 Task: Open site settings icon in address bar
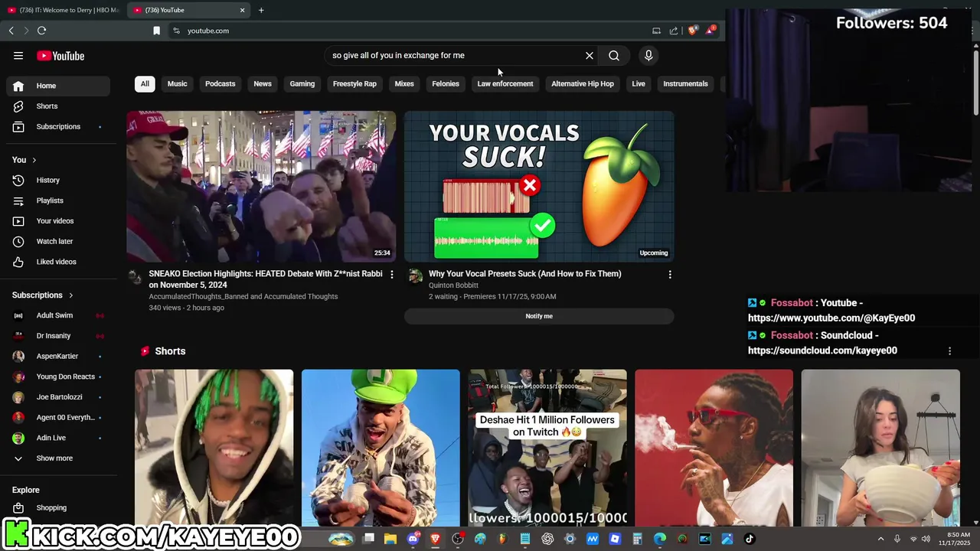pyautogui.click(x=176, y=31)
